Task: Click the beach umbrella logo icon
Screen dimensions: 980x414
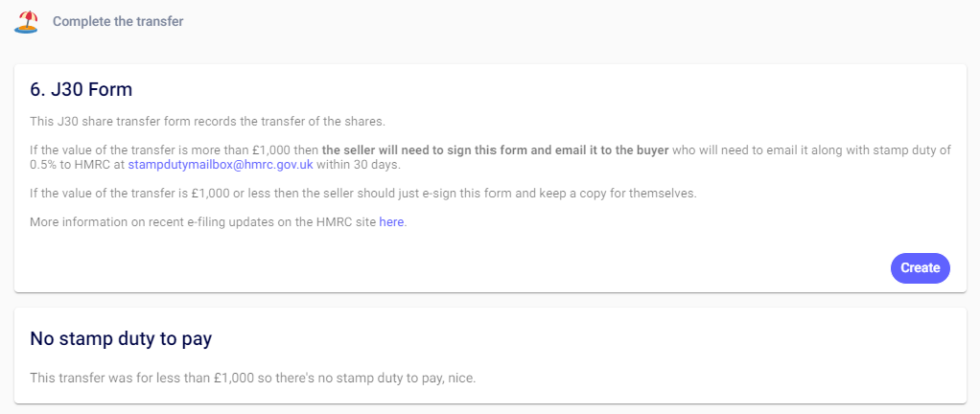Action: coord(27,21)
